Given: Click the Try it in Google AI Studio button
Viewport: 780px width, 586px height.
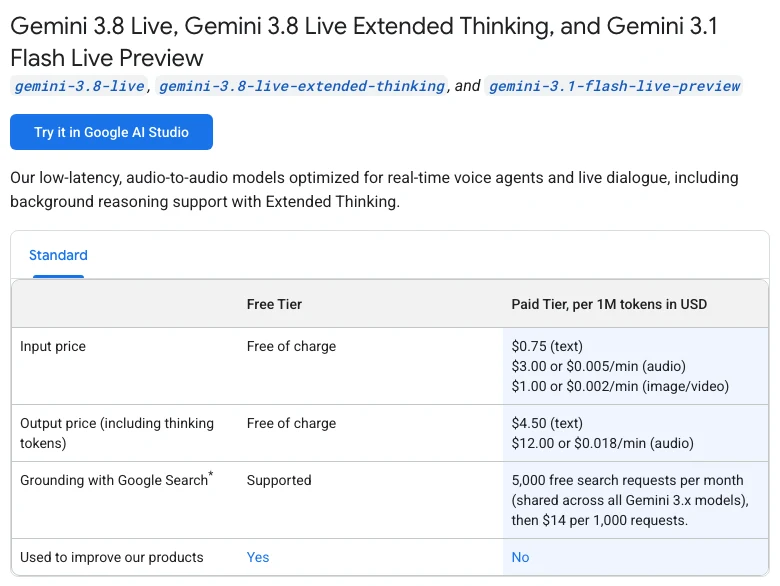Looking at the screenshot, I should [x=111, y=132].
